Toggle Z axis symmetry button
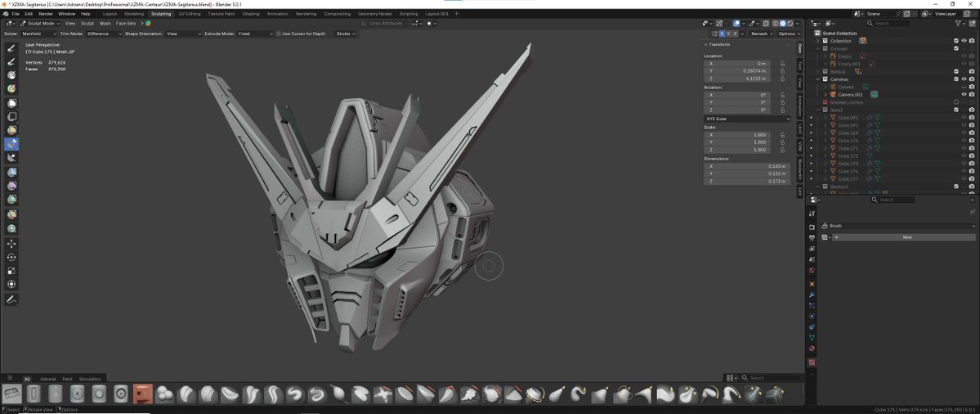This screenshot has height=414, width=980. tap(736, 34)
